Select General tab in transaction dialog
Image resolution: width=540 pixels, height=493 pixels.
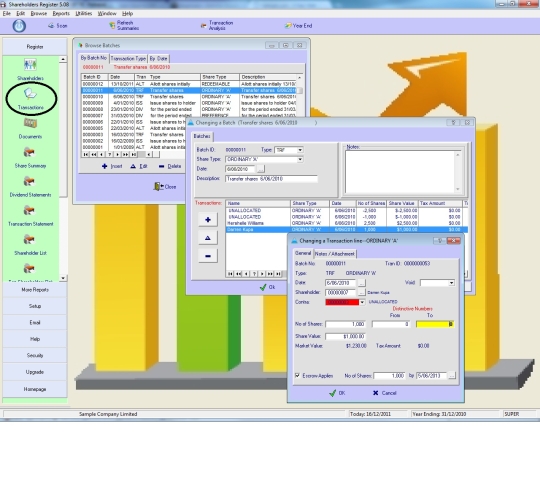303,253
